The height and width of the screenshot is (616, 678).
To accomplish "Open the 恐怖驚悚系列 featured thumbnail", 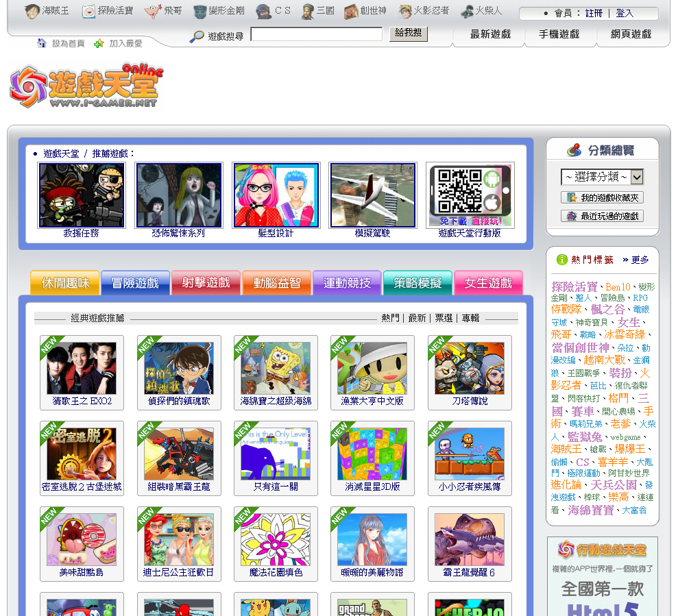I will 178,195.
